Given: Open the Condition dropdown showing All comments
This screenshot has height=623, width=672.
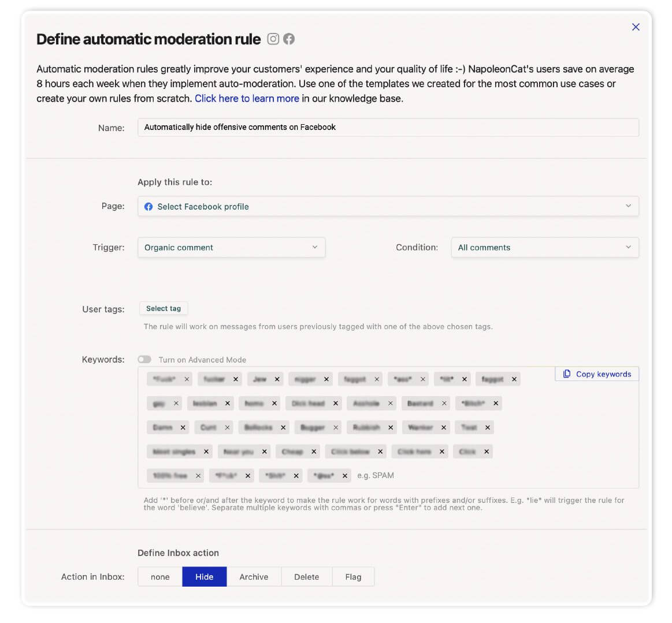Looking at the screenshot, I should (x=544, y=247).
